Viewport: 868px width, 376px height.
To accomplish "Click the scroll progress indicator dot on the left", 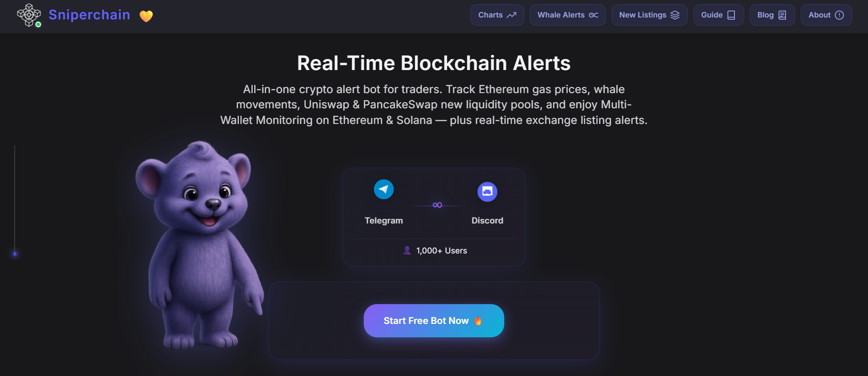I will tap(15, 253).
